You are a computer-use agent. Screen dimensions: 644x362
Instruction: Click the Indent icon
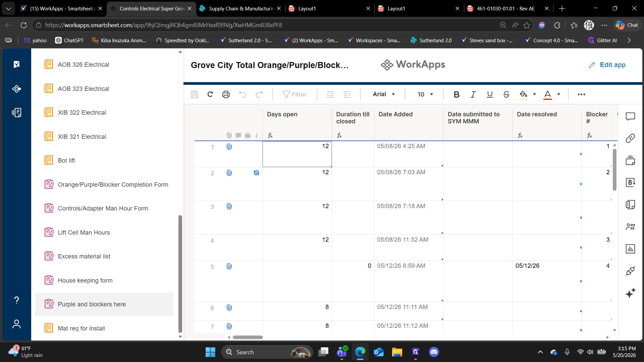point(347,95)
